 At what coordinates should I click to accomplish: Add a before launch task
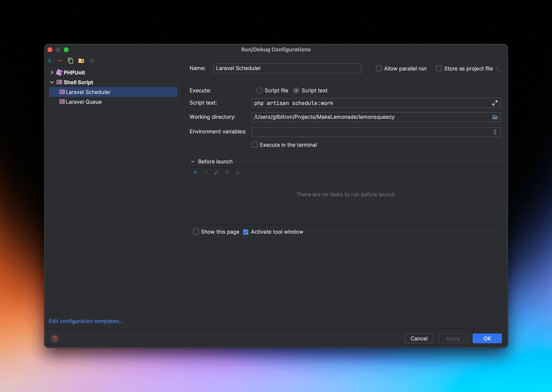point(196,172)
